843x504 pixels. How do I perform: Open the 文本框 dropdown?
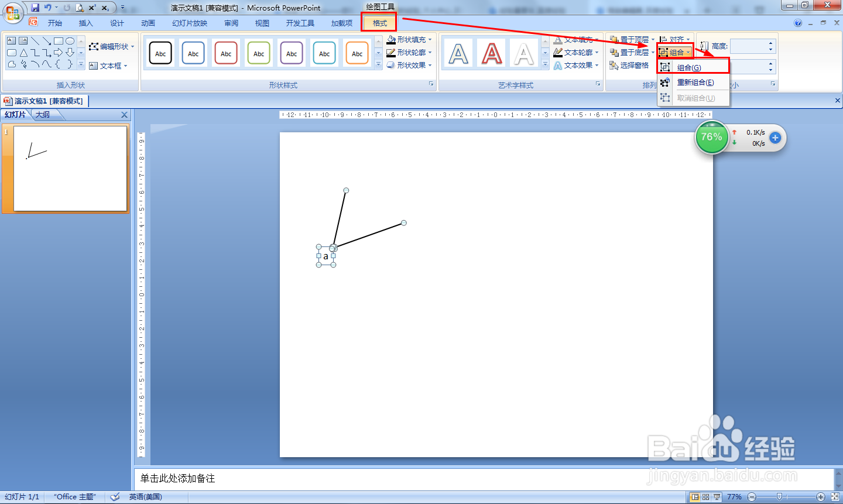click(108, 66)
